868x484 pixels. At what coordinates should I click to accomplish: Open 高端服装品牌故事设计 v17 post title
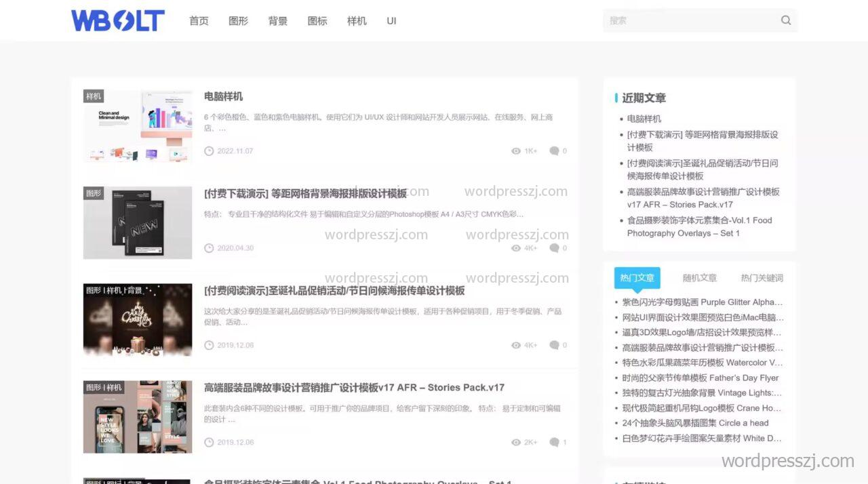(354, 387)
